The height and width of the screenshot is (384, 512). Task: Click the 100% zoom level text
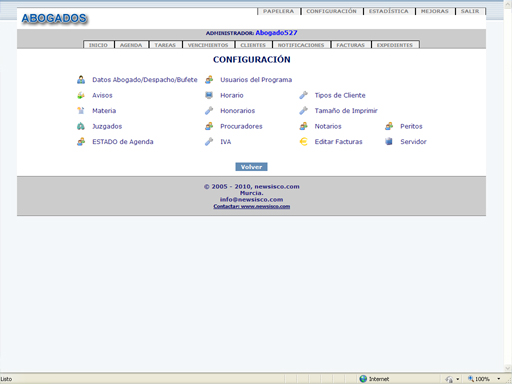pyautogui.click(x=482, y=379)
